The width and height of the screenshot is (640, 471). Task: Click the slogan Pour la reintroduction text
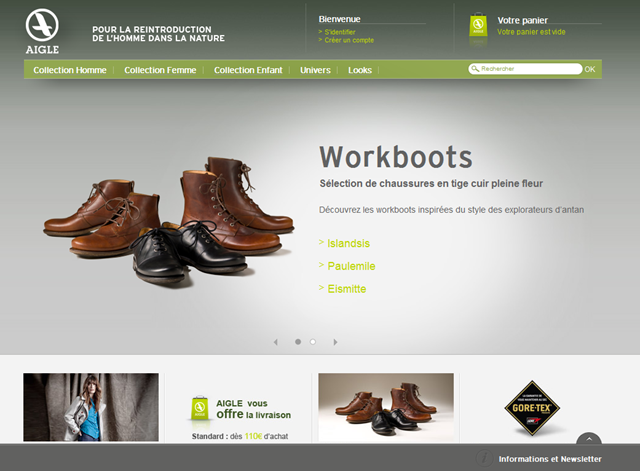click(x=158, y=34)
